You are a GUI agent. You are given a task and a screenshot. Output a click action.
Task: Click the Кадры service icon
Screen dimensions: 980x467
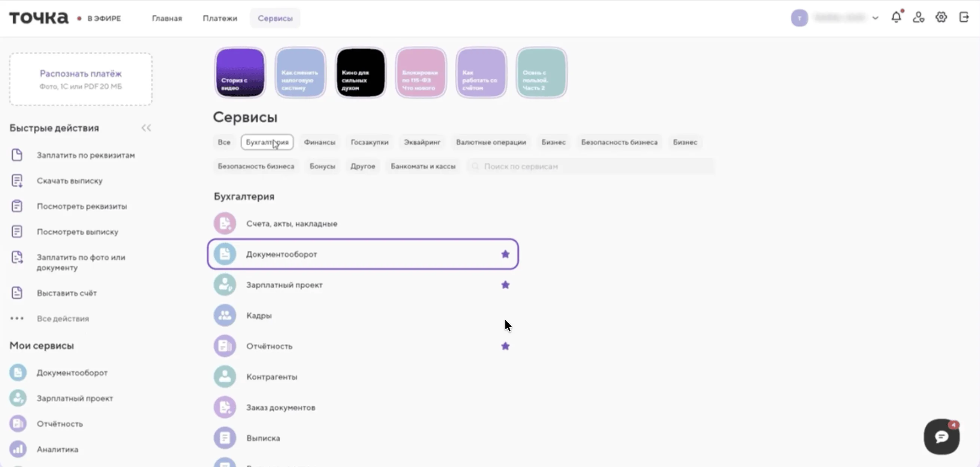[225, 315]
